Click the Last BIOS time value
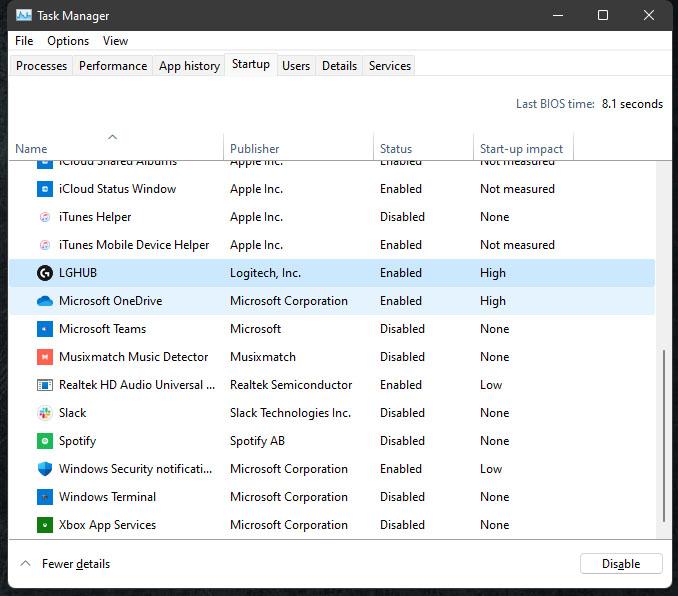This screenshot has width=678, height=596. [632, 104]
